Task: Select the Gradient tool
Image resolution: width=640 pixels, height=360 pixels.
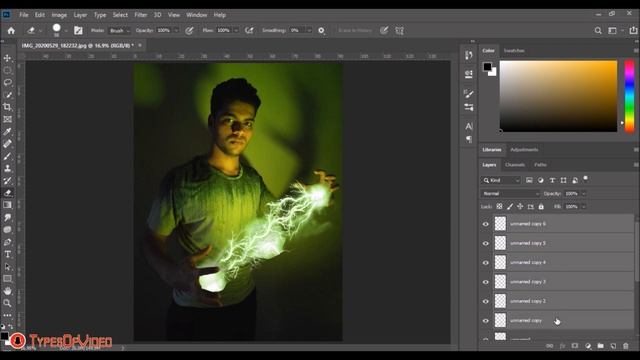Action: (x=7, y=205)
